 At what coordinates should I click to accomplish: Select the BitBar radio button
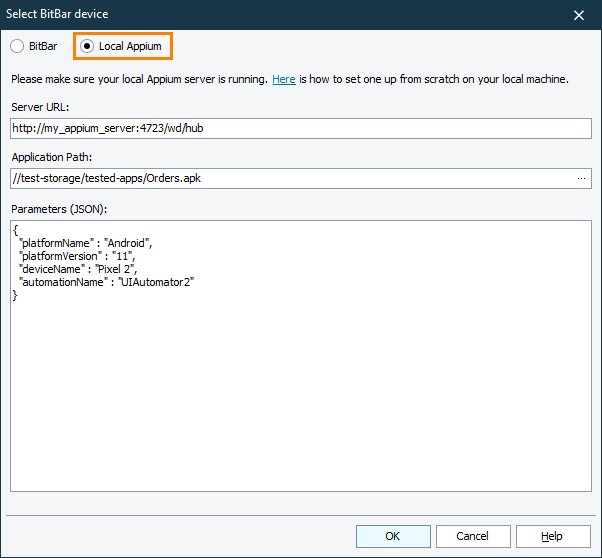pos(17,46)
